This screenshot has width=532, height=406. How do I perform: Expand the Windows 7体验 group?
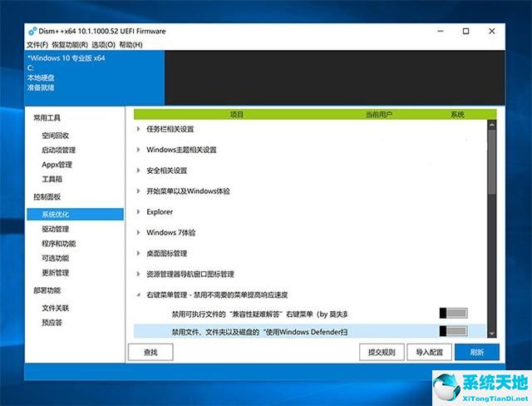point(138,232)
